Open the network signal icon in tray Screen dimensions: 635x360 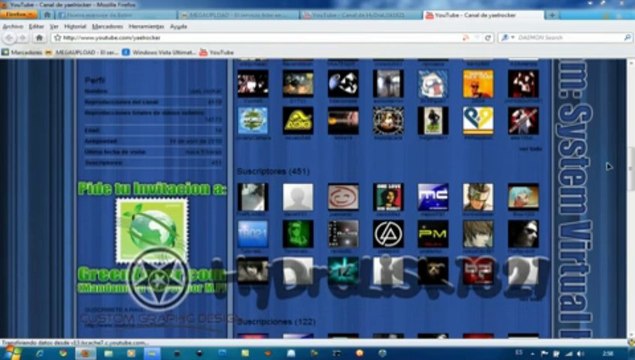(569, 354)
